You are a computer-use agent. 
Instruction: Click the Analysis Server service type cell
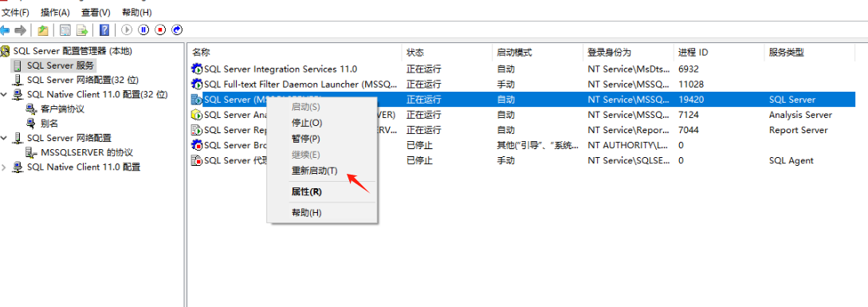coord(800,116)
